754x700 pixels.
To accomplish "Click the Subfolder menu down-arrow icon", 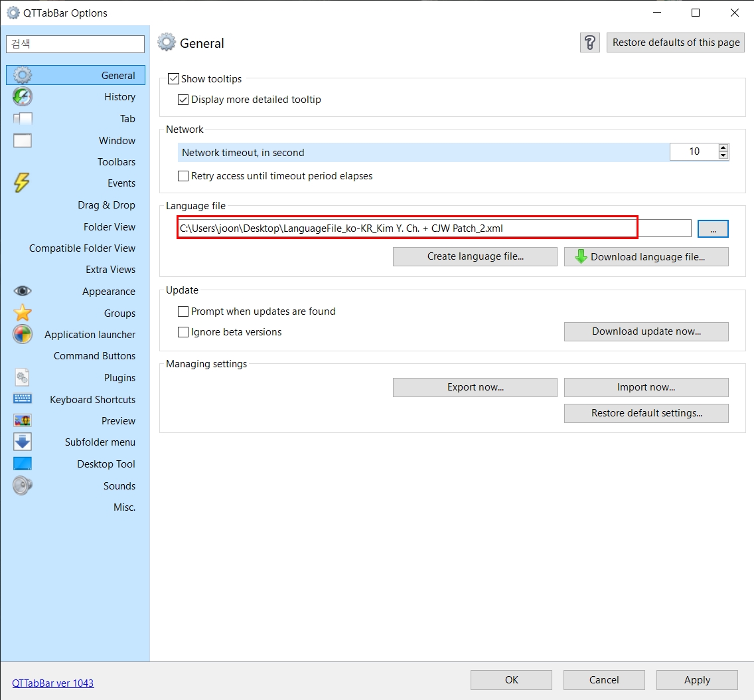I will pos(22,442).
